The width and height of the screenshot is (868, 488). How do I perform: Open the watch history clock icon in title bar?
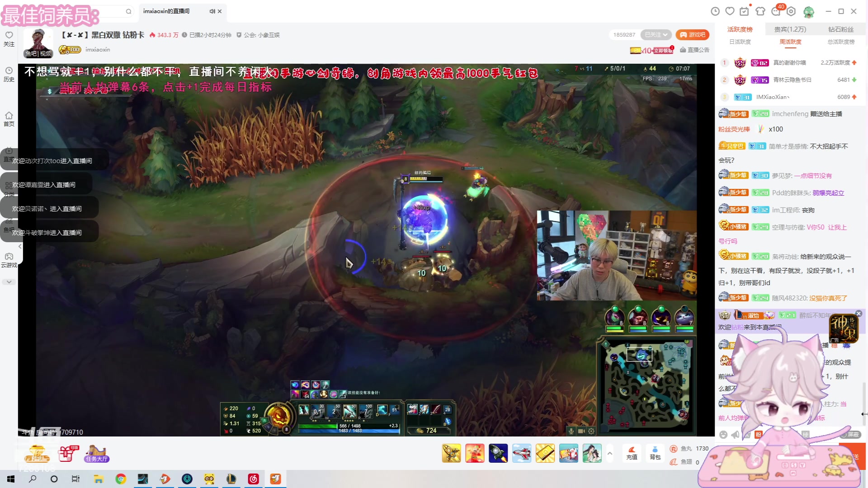tap(715, 11)
